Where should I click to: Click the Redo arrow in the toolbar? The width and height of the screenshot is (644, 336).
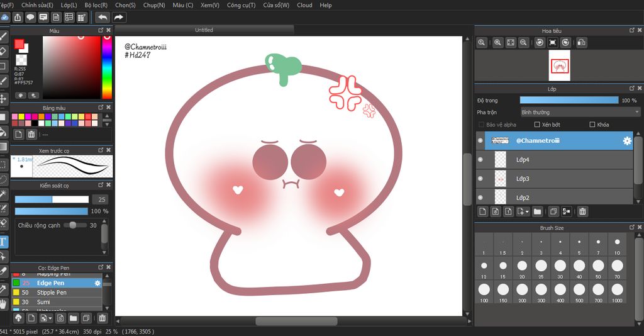point(118,17)
